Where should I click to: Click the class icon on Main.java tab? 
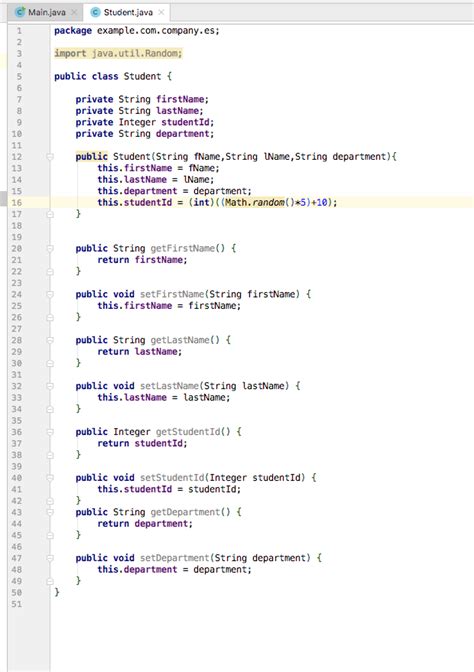(x=20, y=12)
